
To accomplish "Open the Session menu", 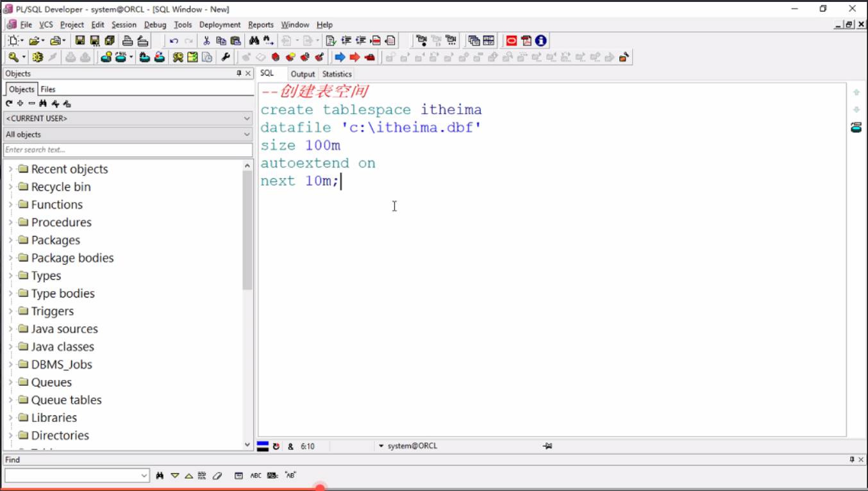I will click(x=124, y=24).
